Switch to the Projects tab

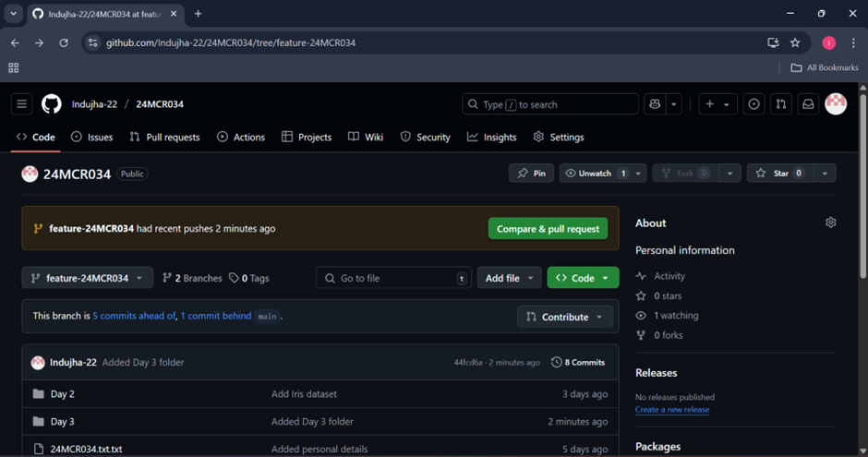pyautogui.click(x=307, y=138)
